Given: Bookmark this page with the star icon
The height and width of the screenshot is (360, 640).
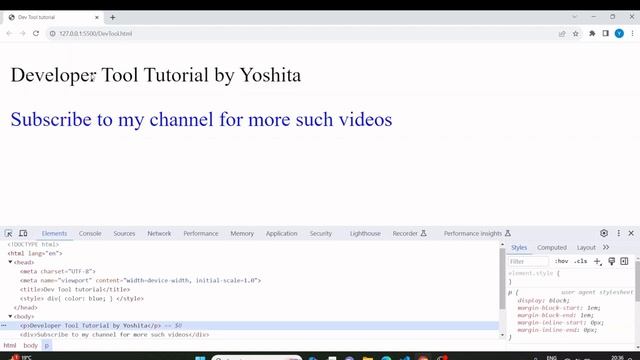Looking at the screenshot, I should point(576,33).
